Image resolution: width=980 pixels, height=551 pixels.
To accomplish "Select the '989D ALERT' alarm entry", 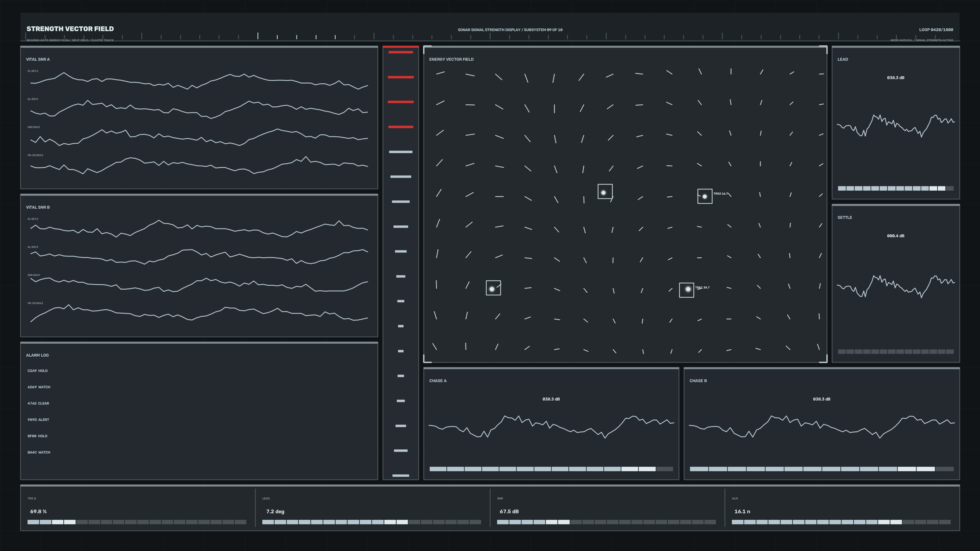I will click(x=38, y=420).
